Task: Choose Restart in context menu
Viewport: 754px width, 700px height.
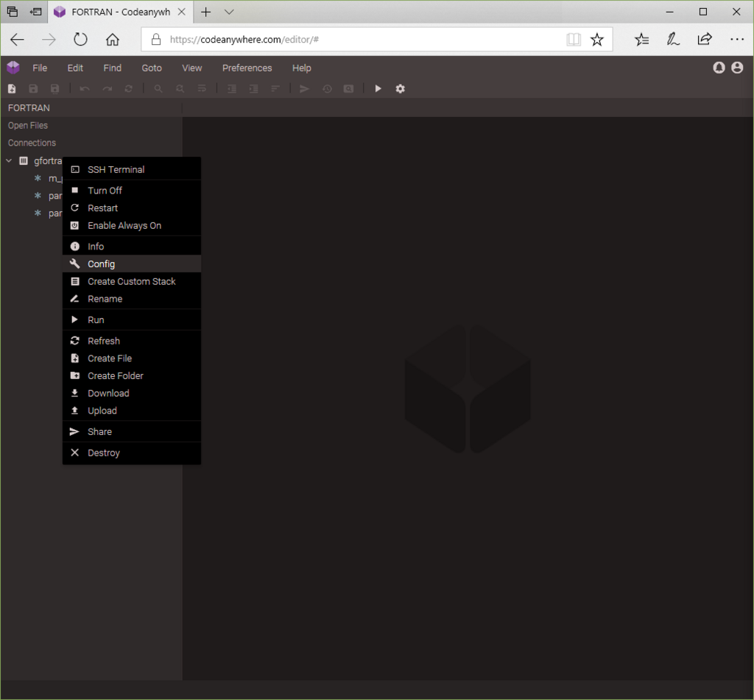Action: [x=132, y=208]
